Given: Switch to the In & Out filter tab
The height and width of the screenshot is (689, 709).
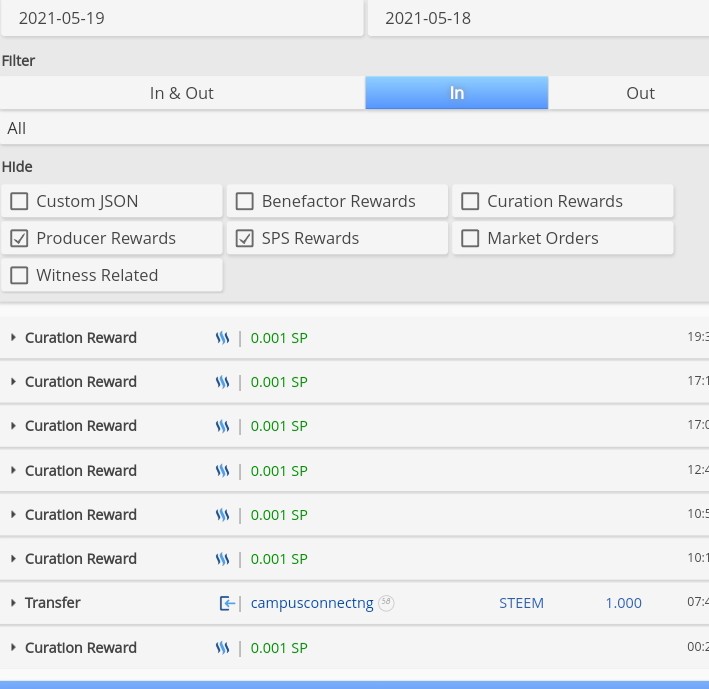Looking at the screenshot, I should point(182,93).
